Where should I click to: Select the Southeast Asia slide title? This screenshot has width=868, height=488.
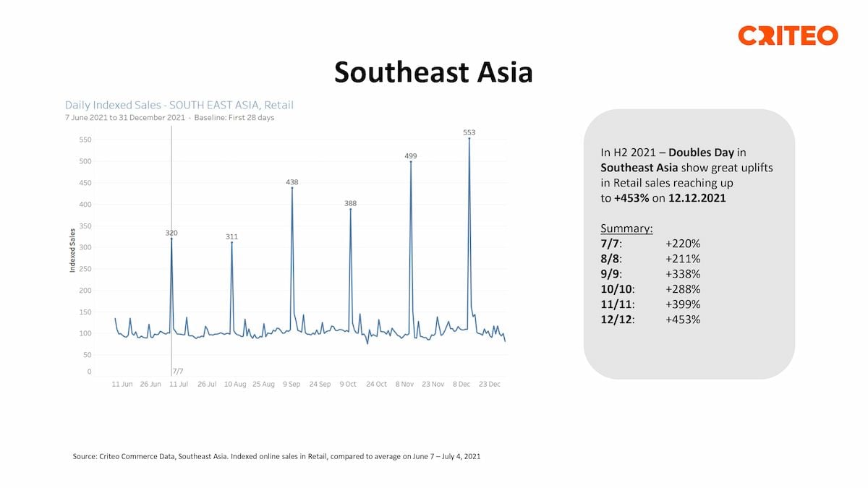tap(433, 72)
